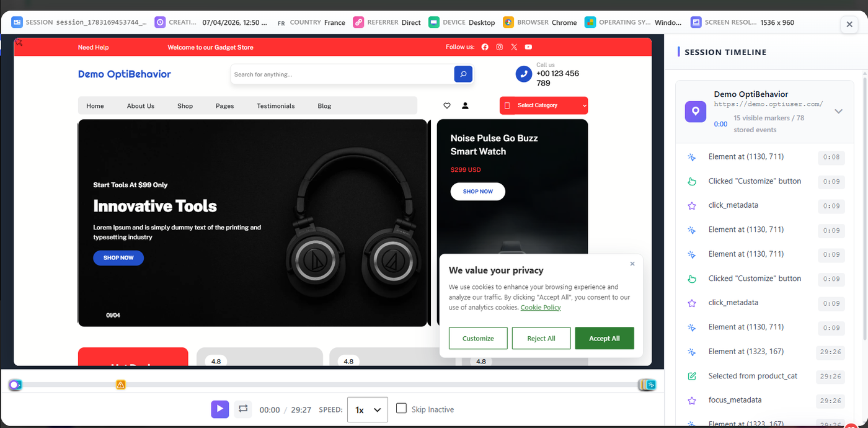Click the Accept All cookie button
868x428 pixels.
604,338
